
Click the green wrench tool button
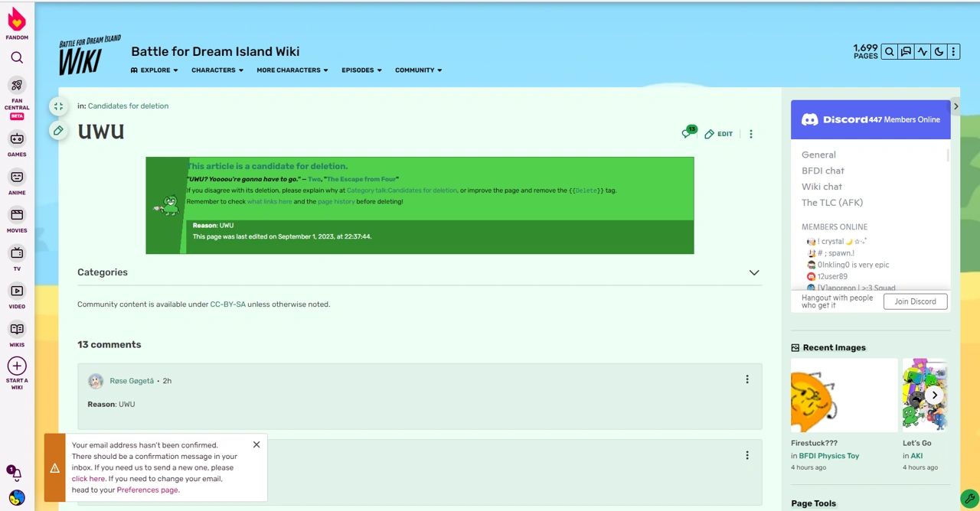pyautogui.click(x=969, y=498)
